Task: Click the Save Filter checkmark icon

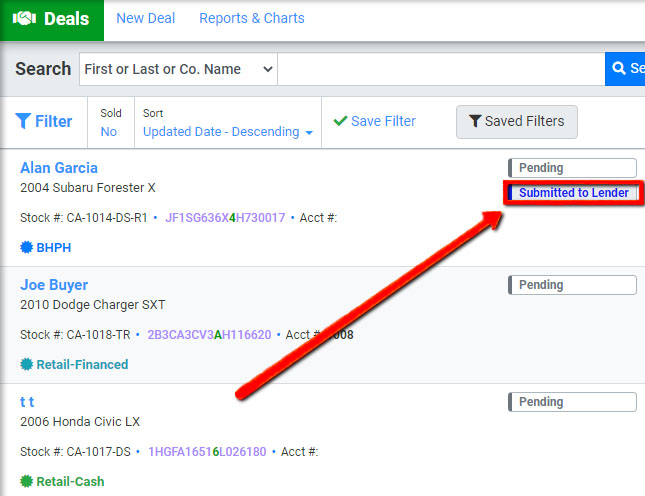Action: pos(340,121)
